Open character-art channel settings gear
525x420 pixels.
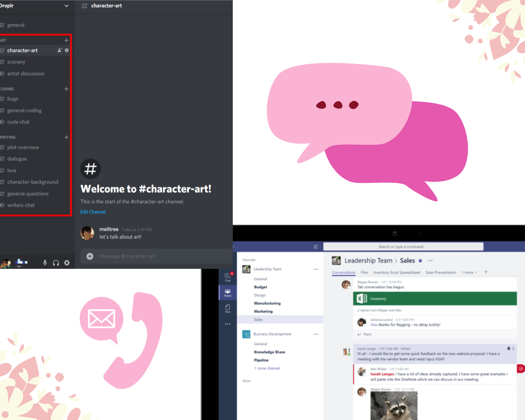[67, 50]
